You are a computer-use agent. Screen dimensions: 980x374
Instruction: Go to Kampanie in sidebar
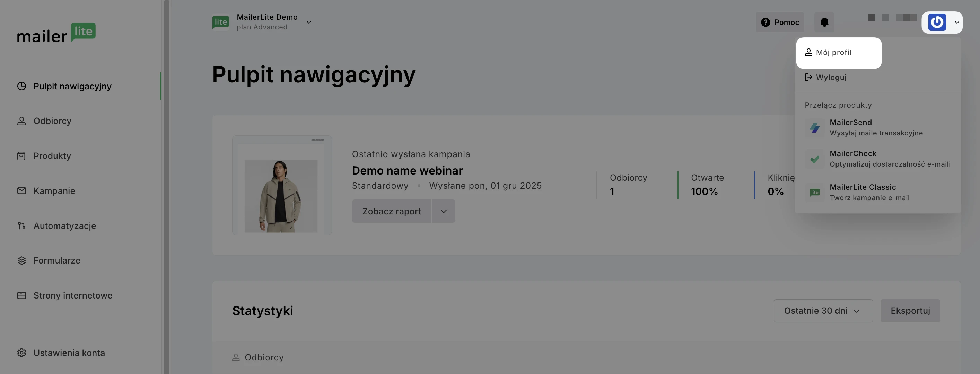[x=54, y=191]
